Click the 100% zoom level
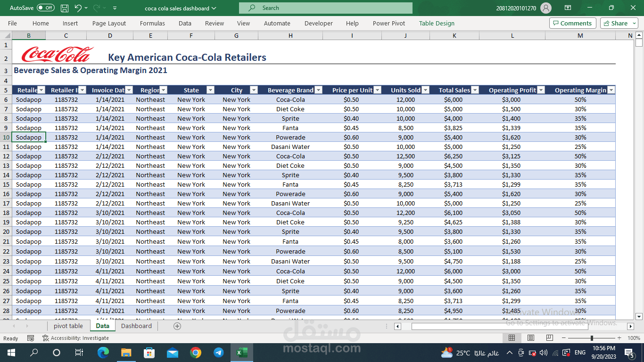Image resolution: width=644 pixels, height=362 pixels. 634,338
